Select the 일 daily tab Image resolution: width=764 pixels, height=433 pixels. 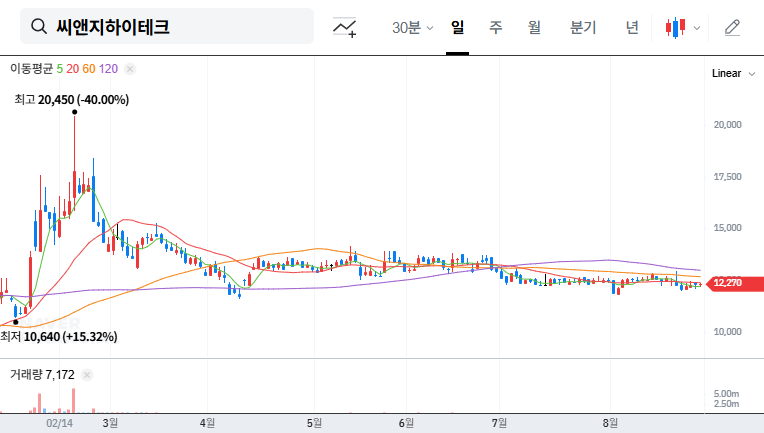[457, 27]
